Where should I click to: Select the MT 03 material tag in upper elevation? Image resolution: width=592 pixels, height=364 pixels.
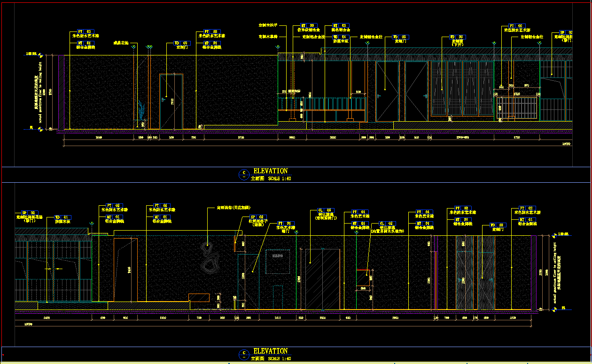[308, 25]
